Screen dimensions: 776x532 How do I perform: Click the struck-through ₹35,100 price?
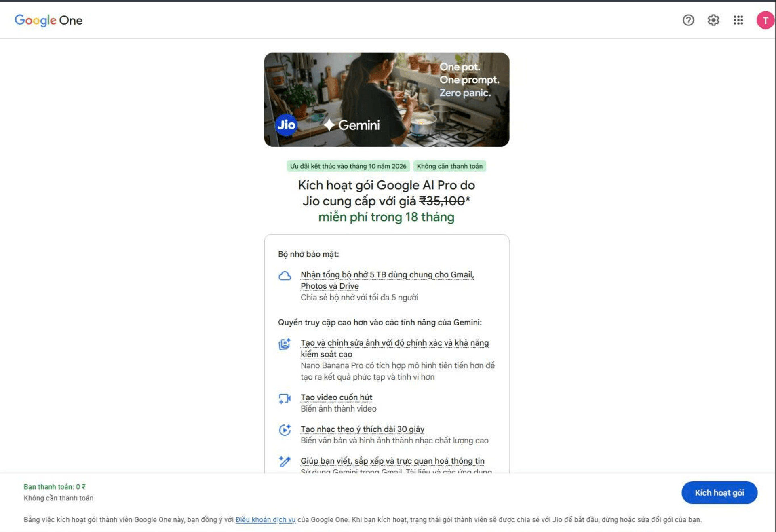442,201
